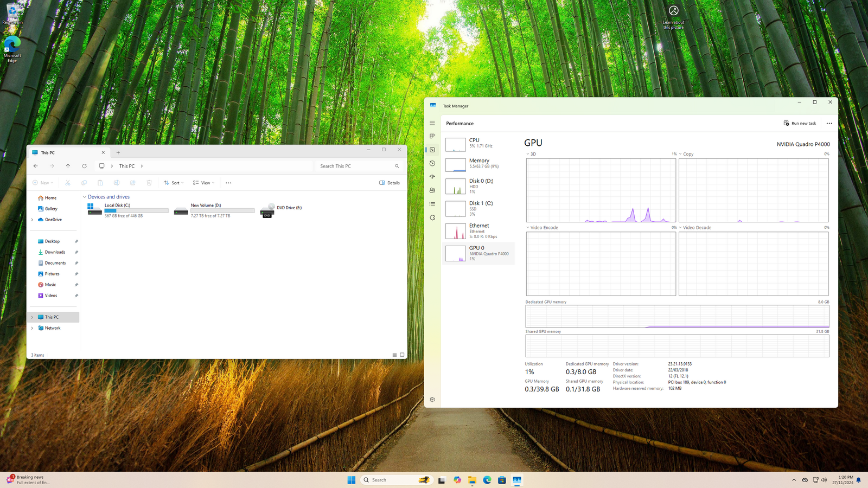868x488 pixels.
Task: Open App history page in Task Manager sidebar
Action: tap(432, 163)
